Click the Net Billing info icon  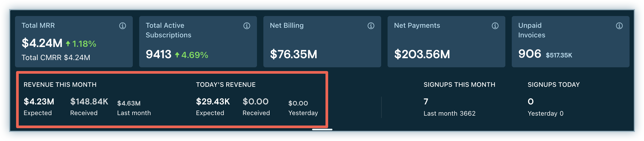(x=371, y=26)
